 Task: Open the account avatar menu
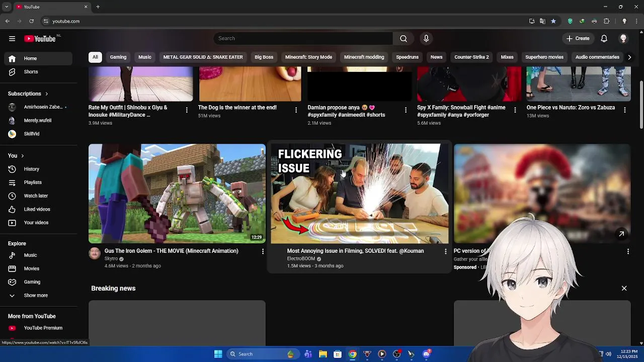coord(623,39)
